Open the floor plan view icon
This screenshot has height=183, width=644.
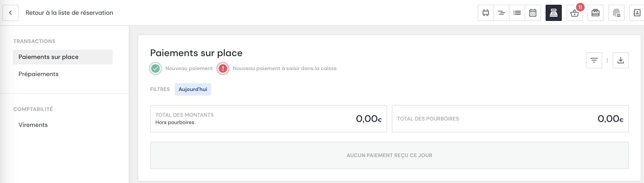485,13
